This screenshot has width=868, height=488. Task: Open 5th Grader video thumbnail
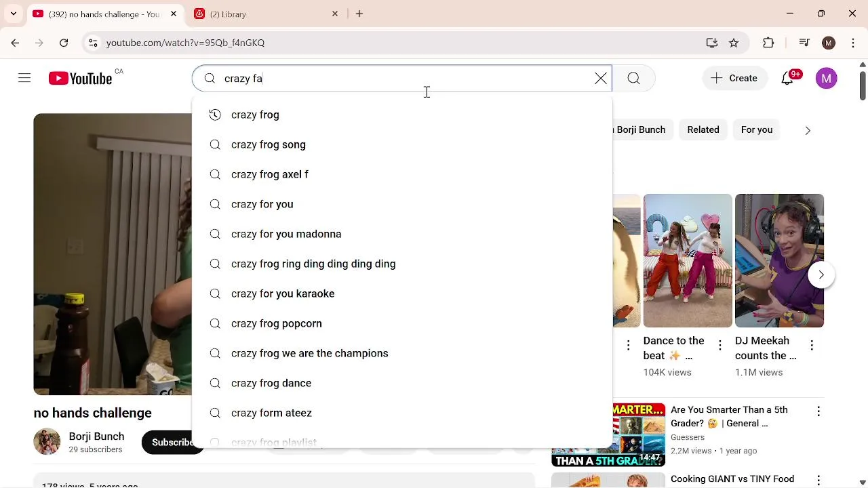[608, 434]
